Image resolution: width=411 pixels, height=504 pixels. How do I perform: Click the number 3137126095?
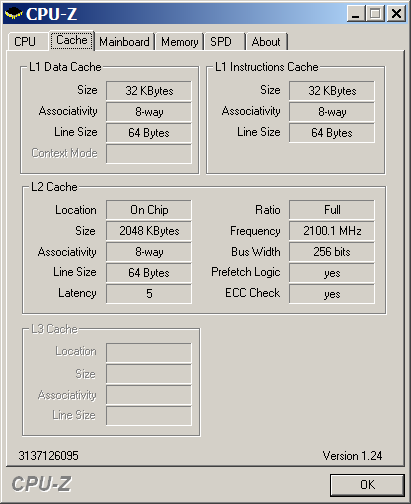coord(49,455)
